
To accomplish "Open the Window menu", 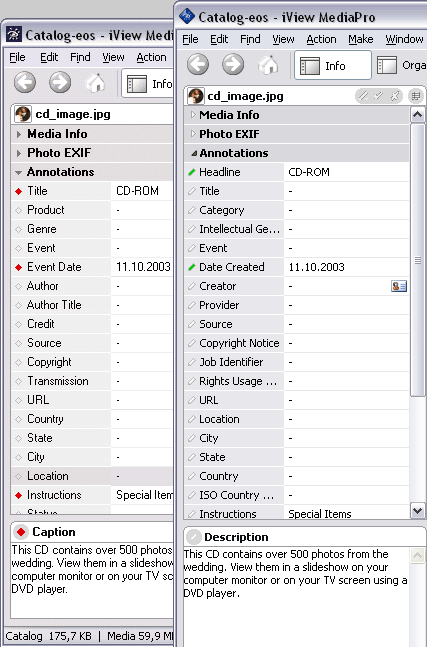I will click(x=404, y=39).
